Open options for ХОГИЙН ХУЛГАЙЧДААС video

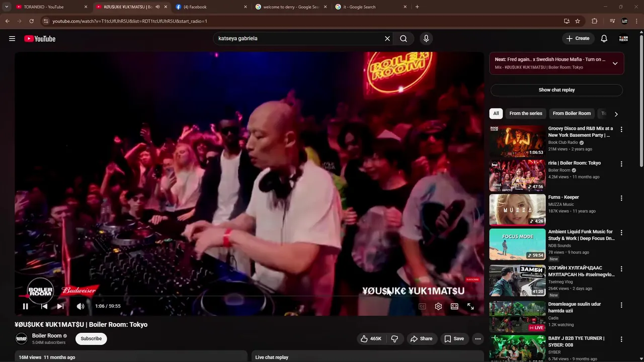click(621, 269)
